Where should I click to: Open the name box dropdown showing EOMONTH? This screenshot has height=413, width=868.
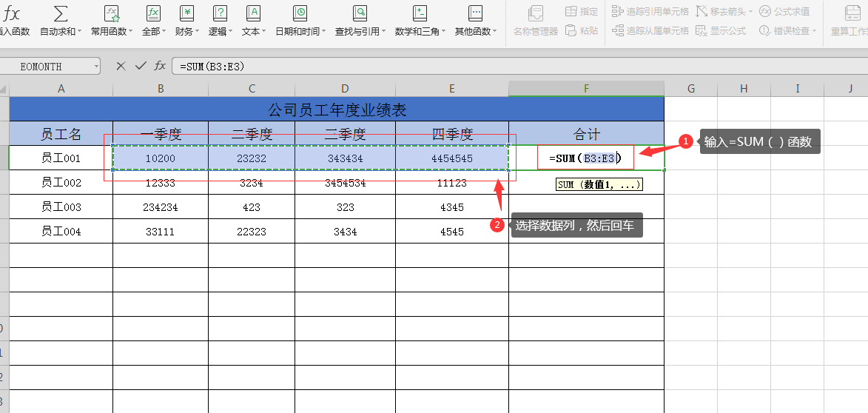[96, 67]
